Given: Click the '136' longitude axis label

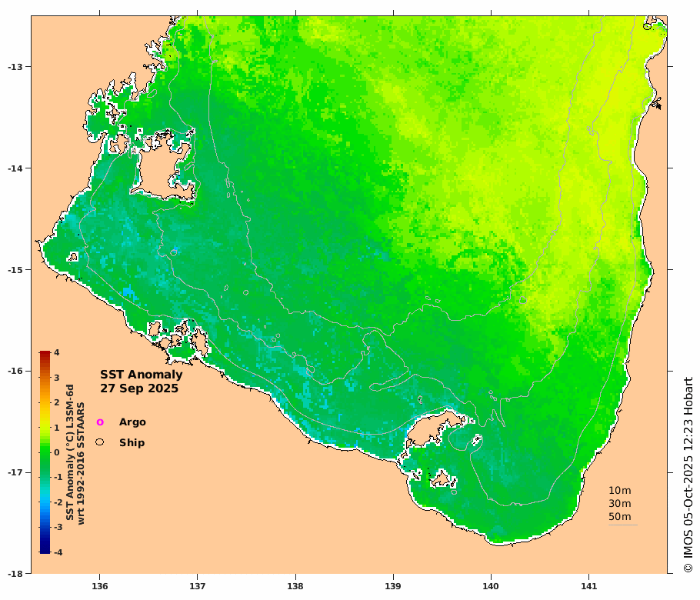Looking at the screenshot, I should [x=99, y=586].
